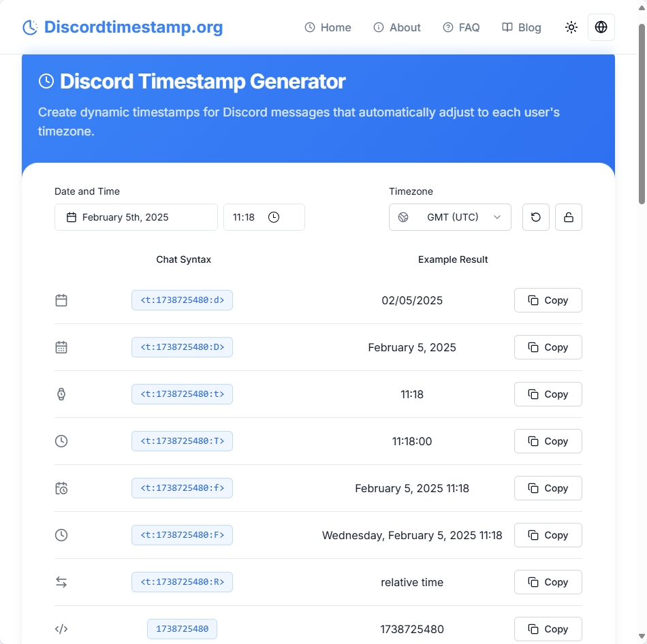This screenshot has width=647, height=644.
Task: Click the calendar-clock icon for the short date/time row
Action: [x=61, y=487]
